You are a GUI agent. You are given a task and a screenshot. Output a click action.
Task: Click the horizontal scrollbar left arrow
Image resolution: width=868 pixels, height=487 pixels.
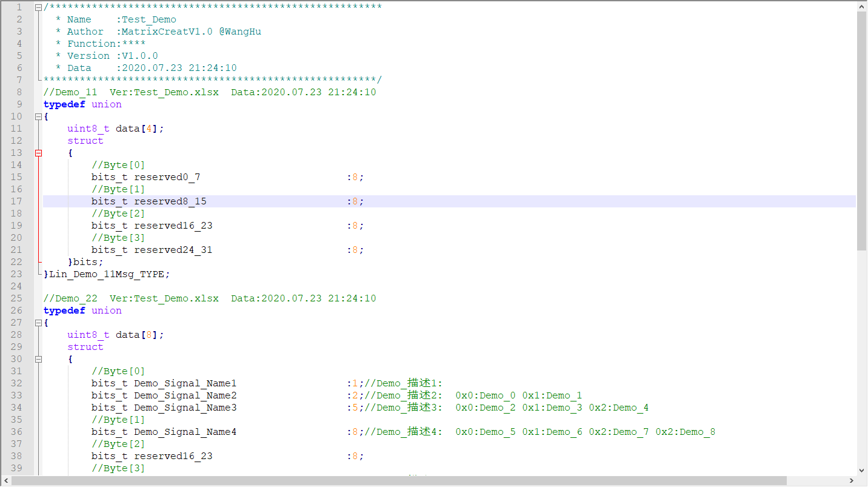5,481
